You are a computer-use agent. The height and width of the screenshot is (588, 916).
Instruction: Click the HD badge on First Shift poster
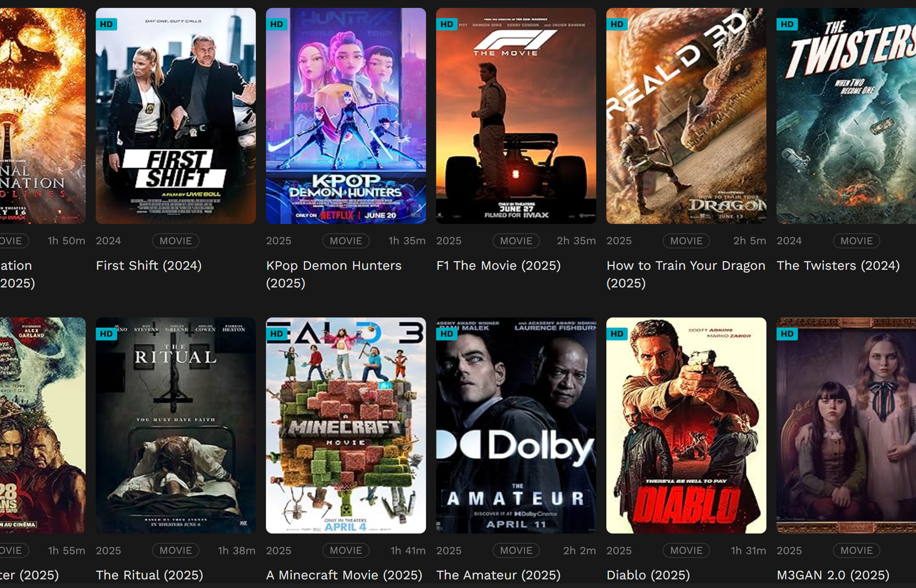tap(106, 24)
